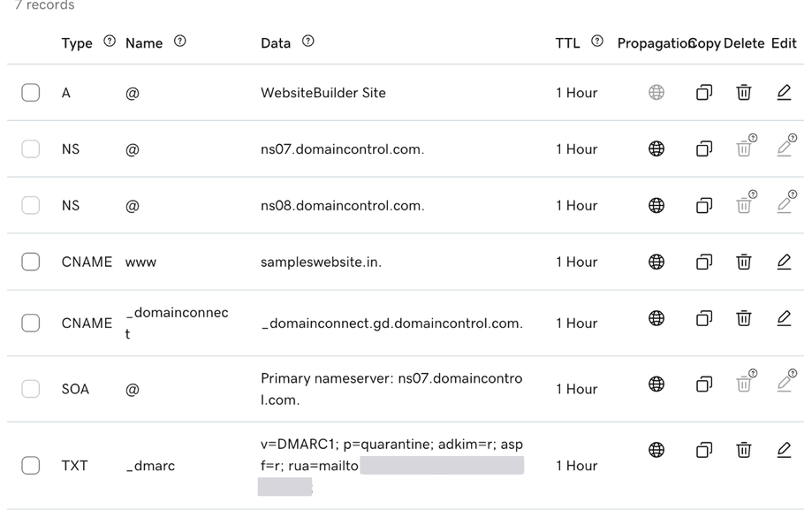This screenshot has height=525, width=812.
Task: View propagation for _domainconnect CNAME record
Action: pos(656,317)
